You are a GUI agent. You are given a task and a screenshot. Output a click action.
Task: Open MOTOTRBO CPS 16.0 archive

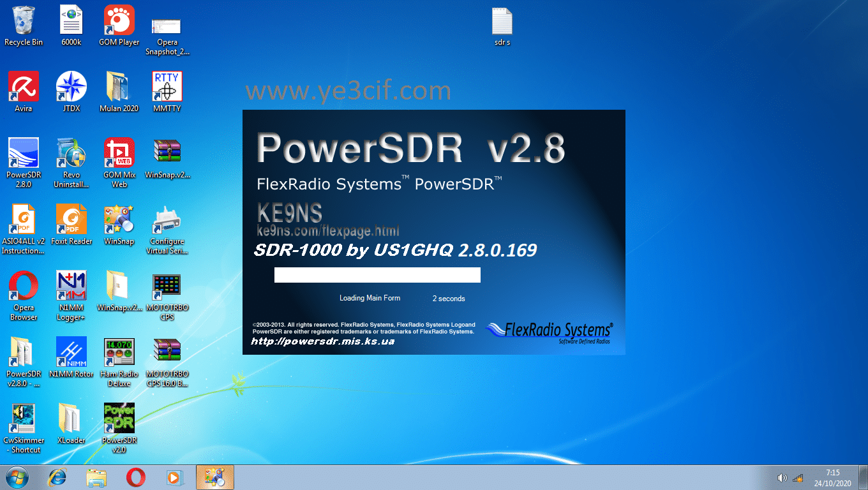pyautogui.click(x=167, y=362)
